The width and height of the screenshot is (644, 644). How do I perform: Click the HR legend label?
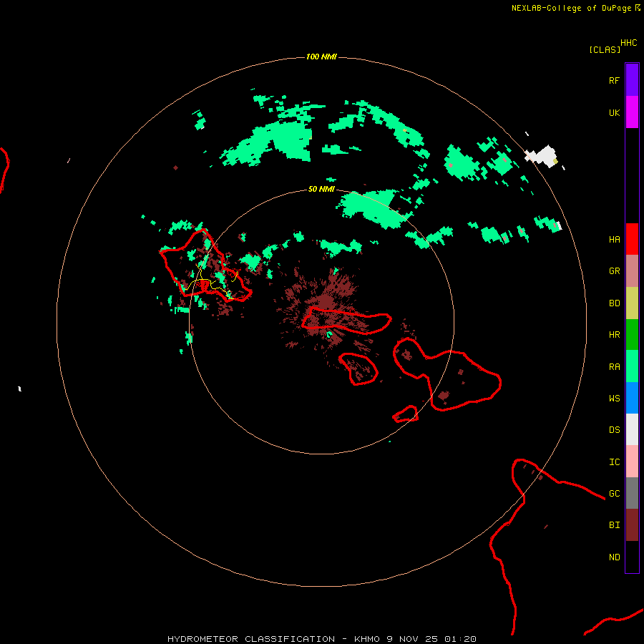point(614,335)
